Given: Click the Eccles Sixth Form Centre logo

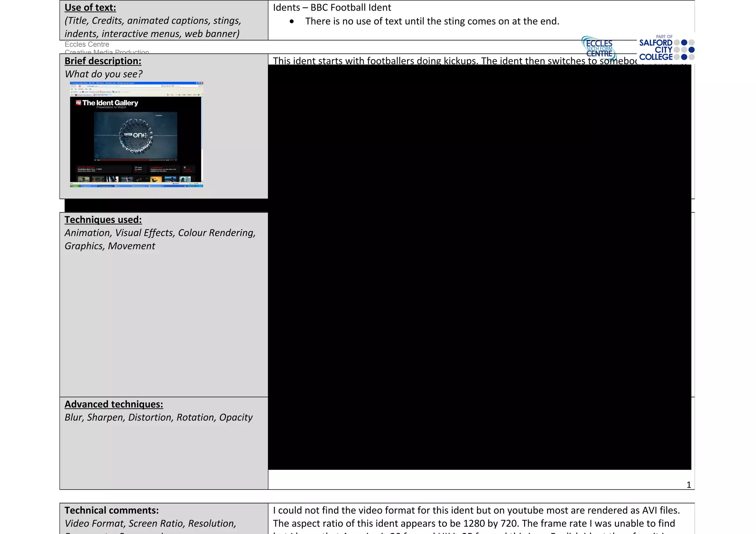Looking at the screenshot, I should 600,48.
